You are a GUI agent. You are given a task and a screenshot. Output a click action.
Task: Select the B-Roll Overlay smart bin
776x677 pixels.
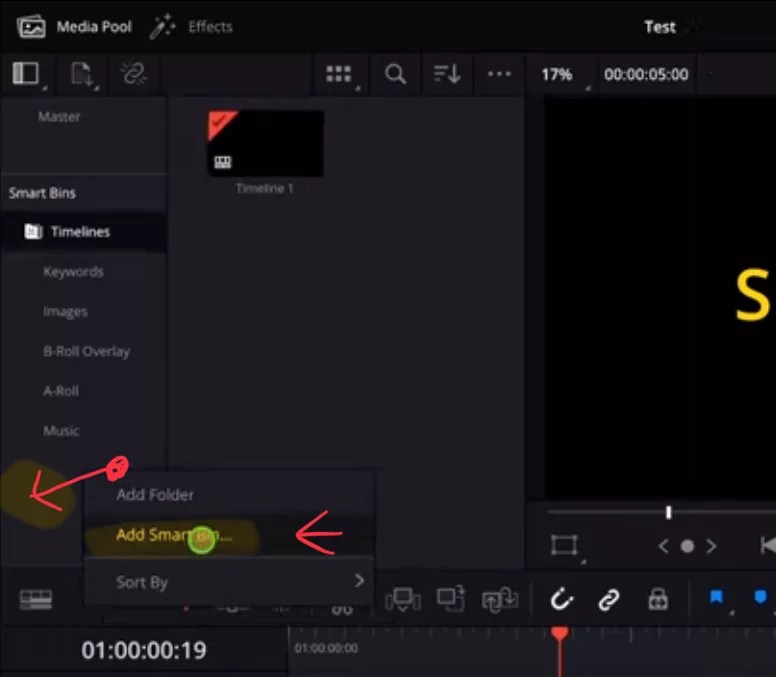(87, 351)
